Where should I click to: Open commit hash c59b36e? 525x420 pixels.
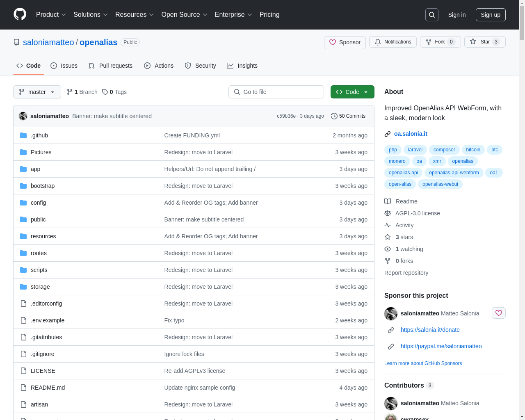click(286, 116)
